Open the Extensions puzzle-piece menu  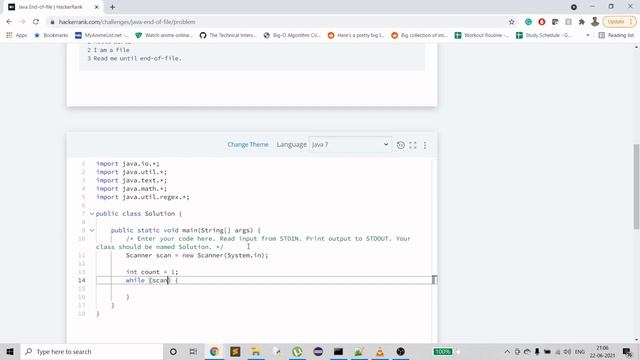coord(582,22)
